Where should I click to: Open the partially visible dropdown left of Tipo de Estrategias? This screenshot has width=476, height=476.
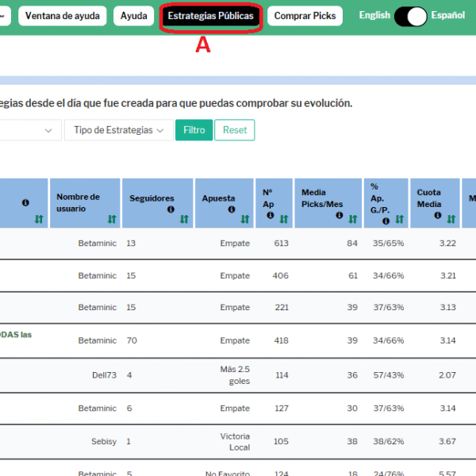click(x=30, y=130)
